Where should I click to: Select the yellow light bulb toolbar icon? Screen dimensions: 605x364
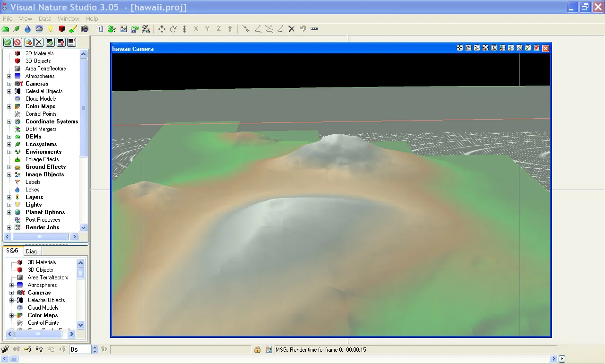[51, 29]
